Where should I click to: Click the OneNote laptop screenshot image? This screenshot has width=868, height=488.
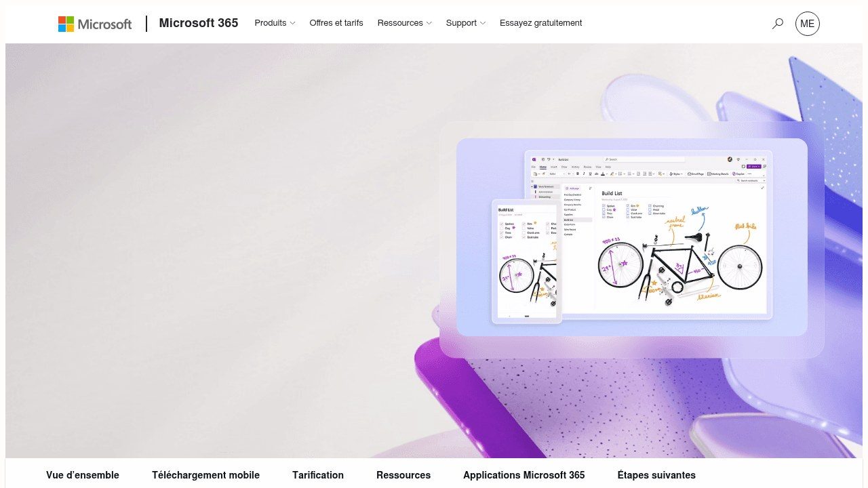[649, 234]
